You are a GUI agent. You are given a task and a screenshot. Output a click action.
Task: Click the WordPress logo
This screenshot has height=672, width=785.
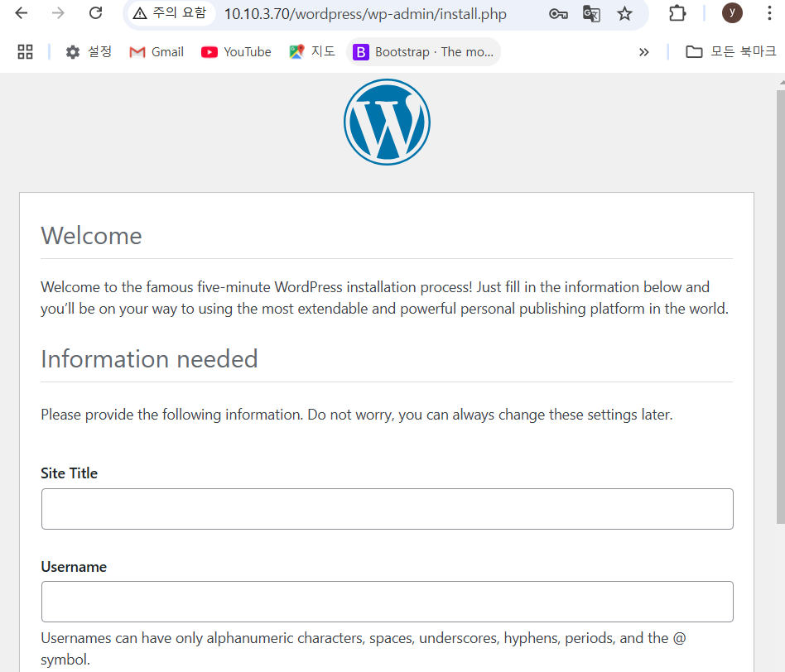tap(387, 122)
